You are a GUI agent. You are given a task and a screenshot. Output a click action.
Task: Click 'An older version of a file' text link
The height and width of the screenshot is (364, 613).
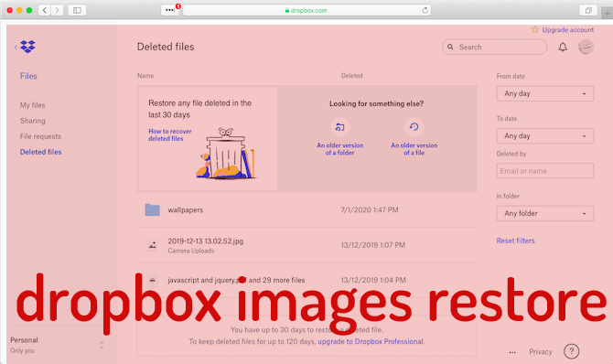[414, 149]
